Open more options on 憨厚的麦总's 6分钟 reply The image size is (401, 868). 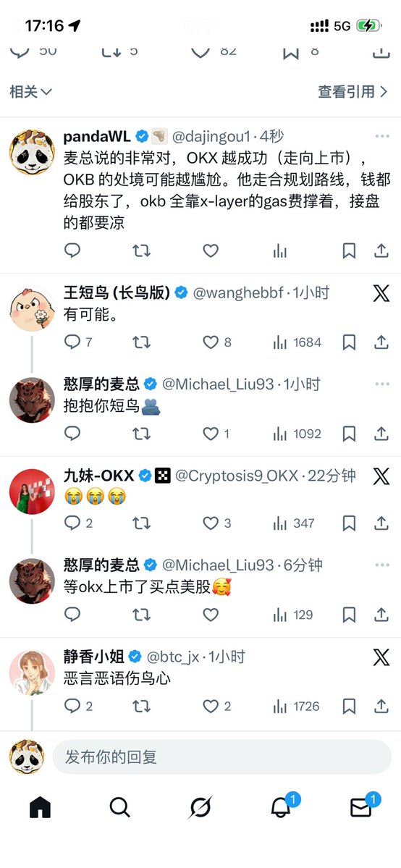click(x=382, y=565)
